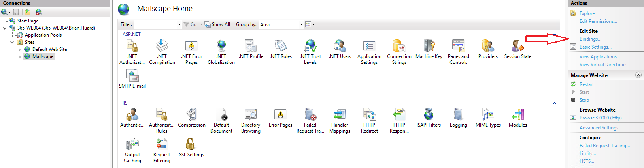Select Session State icon

(x=518, y=49)
